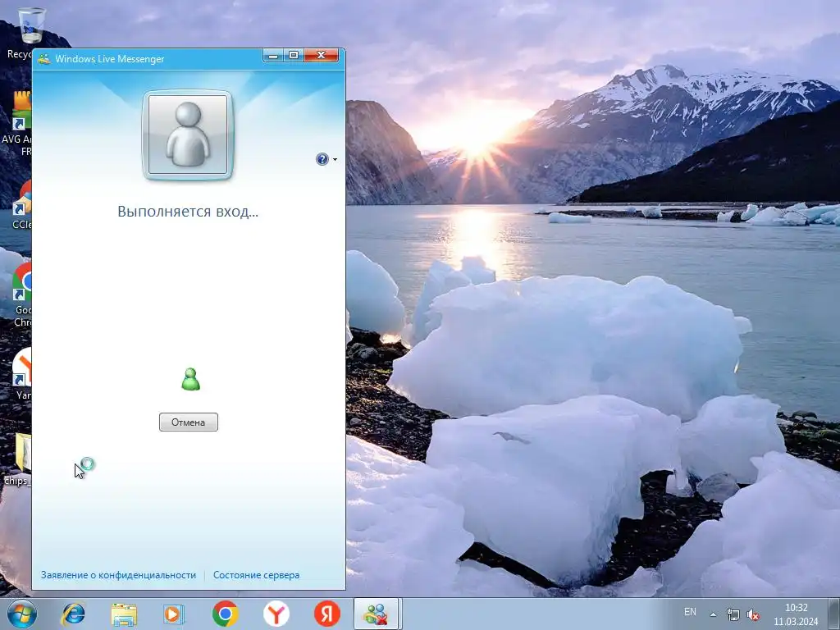The height and width of the screenshot is (630, 840).
Task: Click the Show desktop strip beside the clock
Action: (836, 614)
